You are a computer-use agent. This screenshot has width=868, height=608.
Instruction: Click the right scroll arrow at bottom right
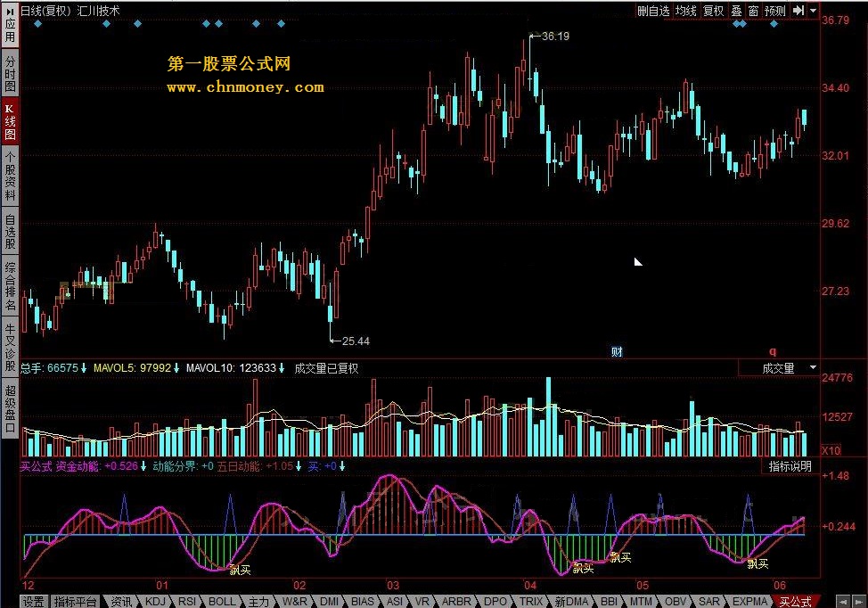pyautogui.click(x=859, y=602)
